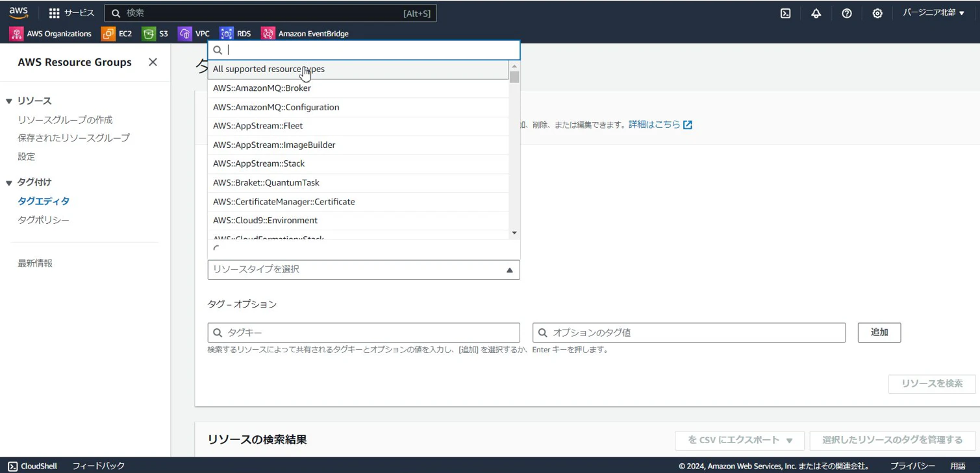Click the 詳細はこちら external link

(x=660, y=125)
